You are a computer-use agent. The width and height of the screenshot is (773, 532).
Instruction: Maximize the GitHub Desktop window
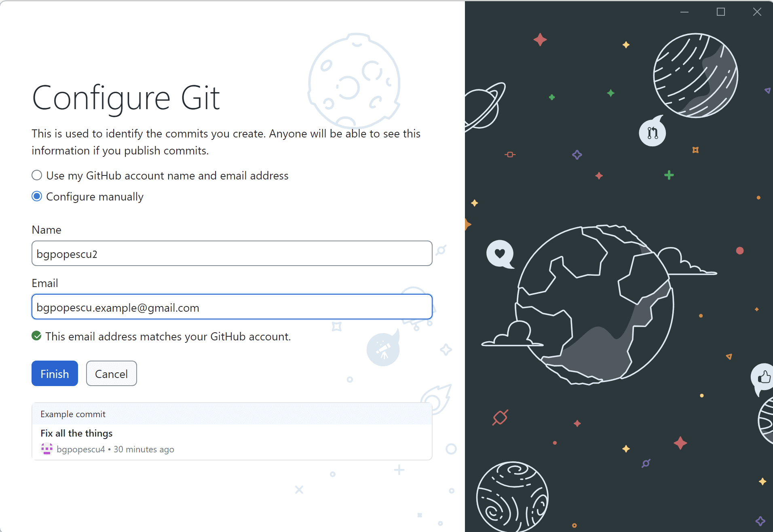click(x=720, y=12)
